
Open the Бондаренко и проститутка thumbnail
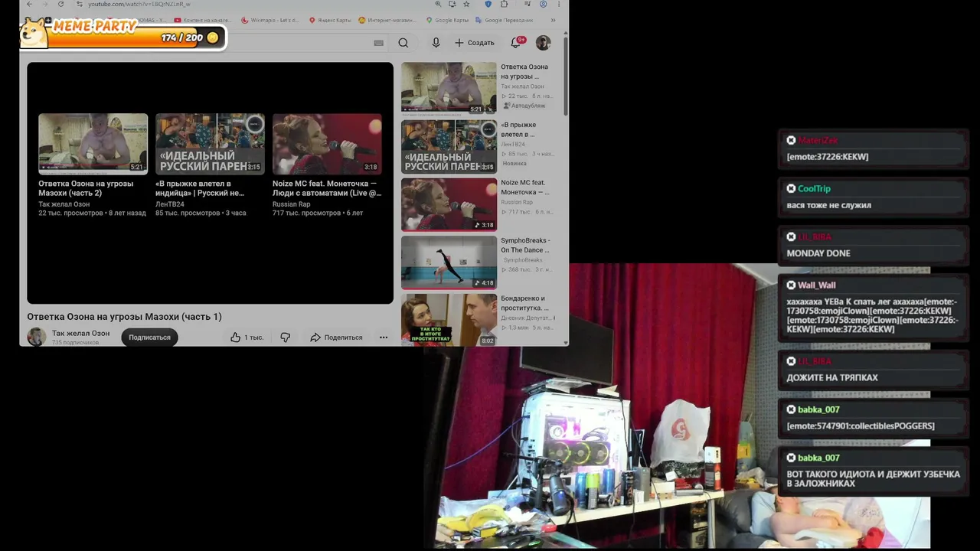pyautogui.click(x=449, y=319)
